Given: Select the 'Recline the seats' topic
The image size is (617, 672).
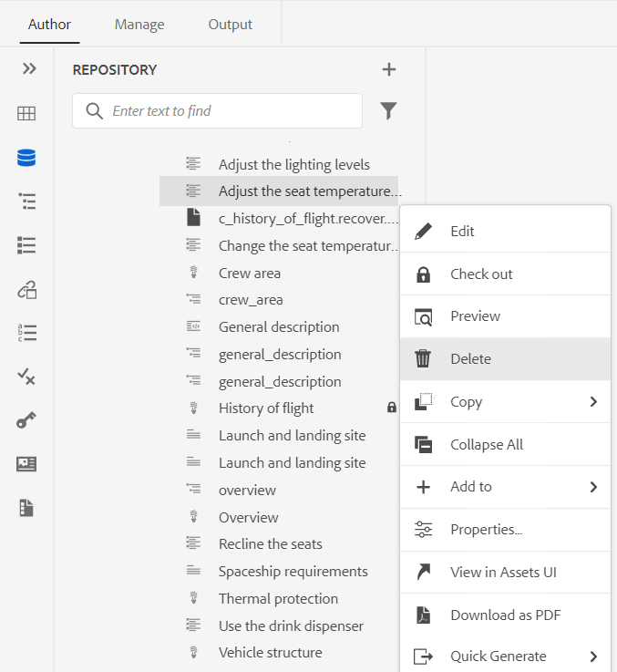Looking at the screenshot, I should click(x=270, y=544).
